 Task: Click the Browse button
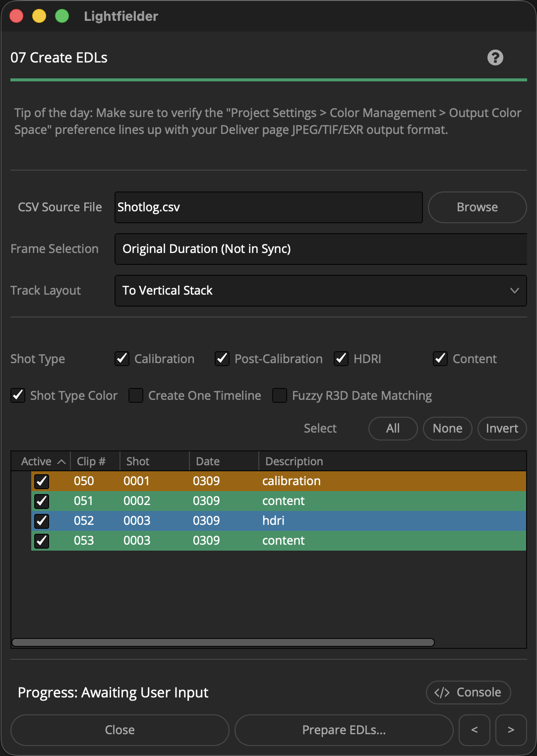(x=477, y=207)
